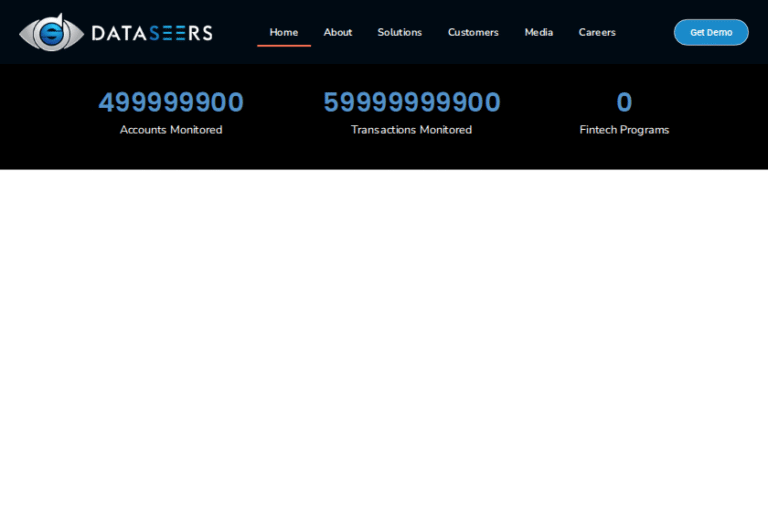Image resolution: width=768 pixels, height=512 pixels.
Task: Click black band space below Transactions Monitored
Action: coord(411,153)
